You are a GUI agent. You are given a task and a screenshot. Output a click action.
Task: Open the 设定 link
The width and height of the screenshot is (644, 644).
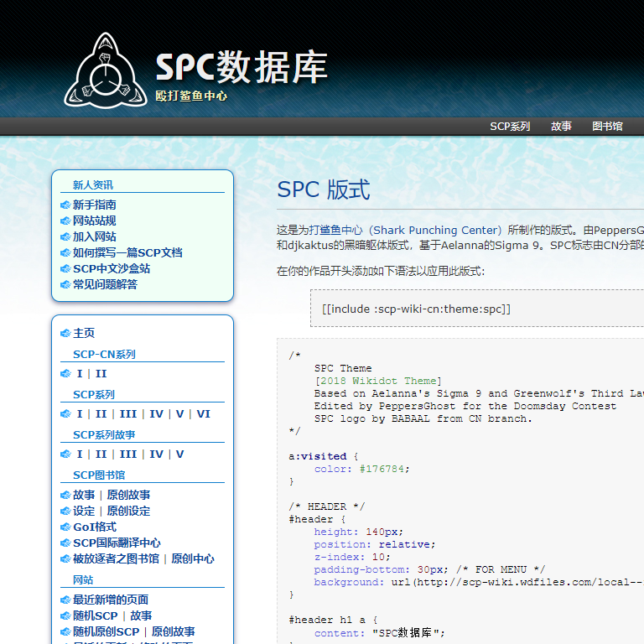point(84,511)
